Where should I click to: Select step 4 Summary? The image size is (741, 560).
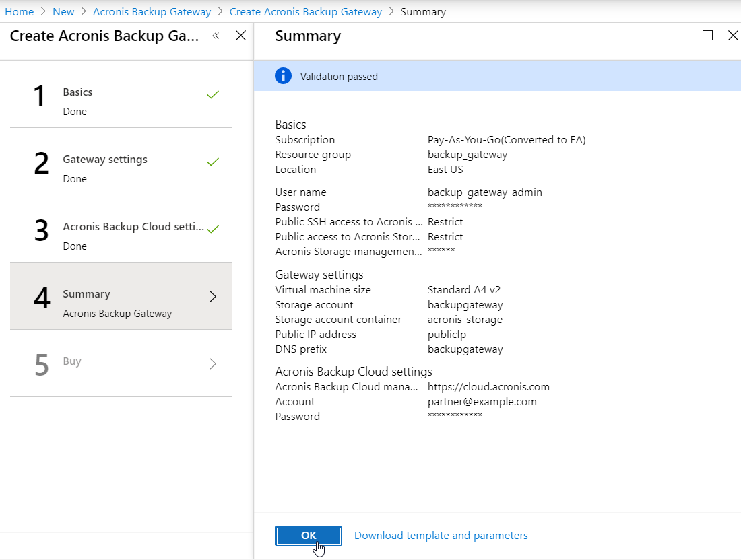[121, 296]
